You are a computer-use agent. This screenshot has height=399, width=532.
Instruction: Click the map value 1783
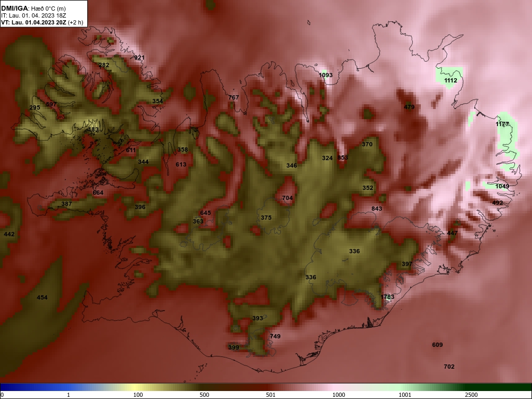(387, 297)
